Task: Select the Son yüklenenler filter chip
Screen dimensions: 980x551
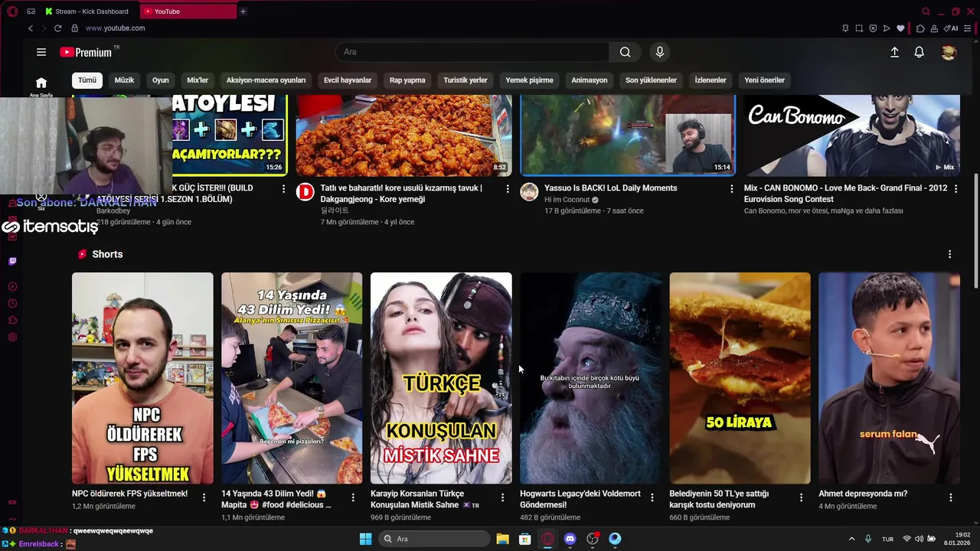Action: click(651, 80)
